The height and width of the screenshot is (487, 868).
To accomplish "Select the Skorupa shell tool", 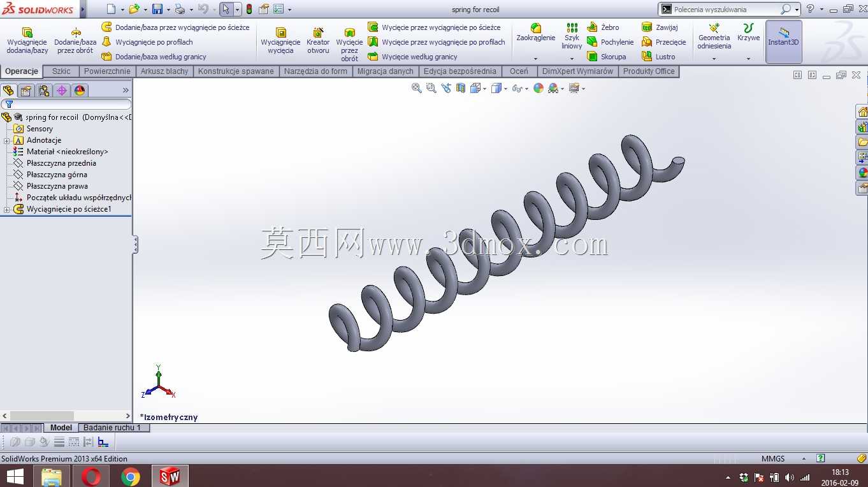I will [606, 57].
